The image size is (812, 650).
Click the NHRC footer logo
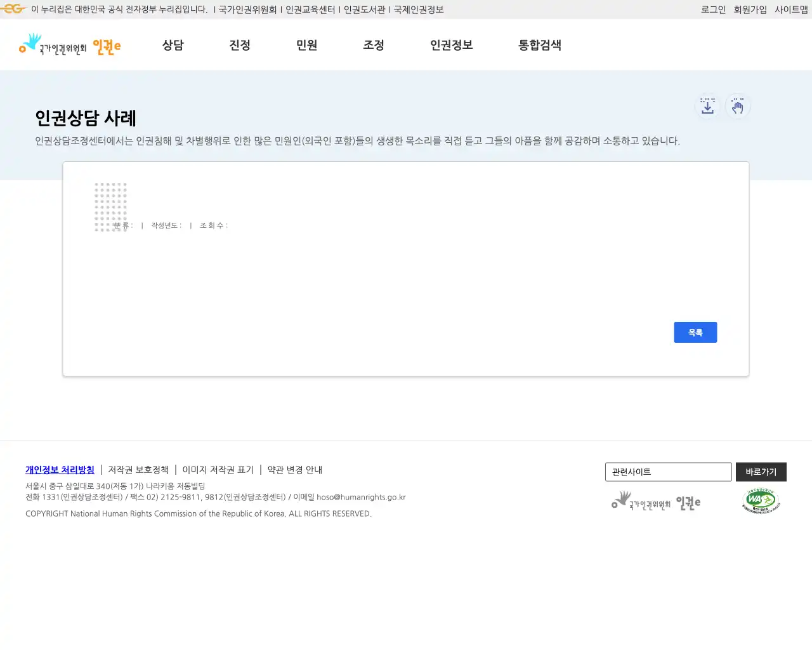657,501
